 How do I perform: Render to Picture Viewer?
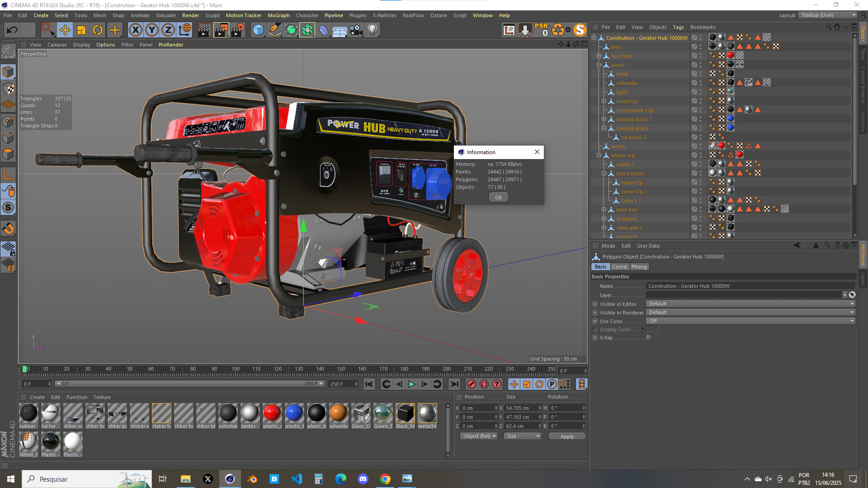pos(221,30)
